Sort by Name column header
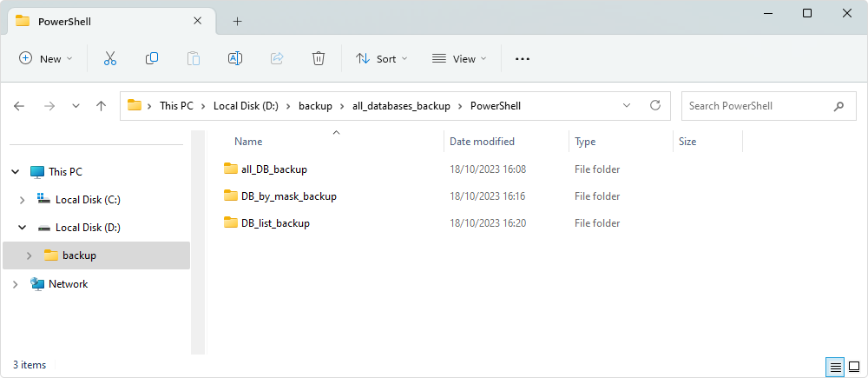This screenshot has height=378, width=868. click(248, 142)
